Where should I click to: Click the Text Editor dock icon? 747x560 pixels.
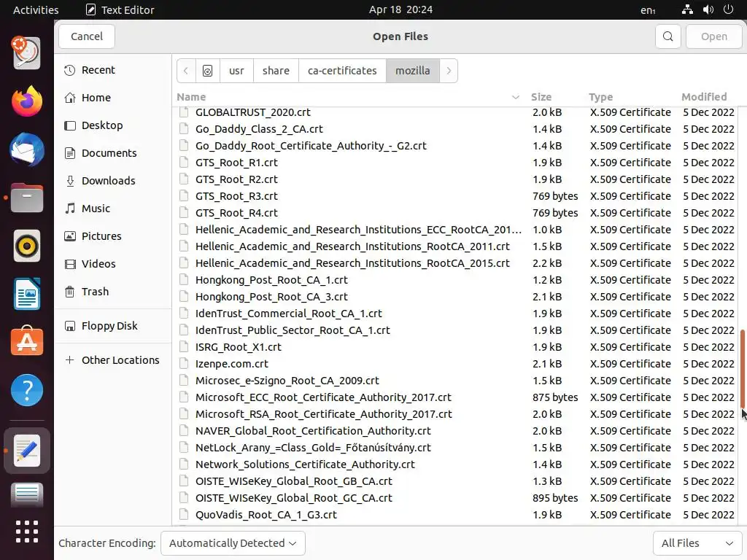pos(27,451)
